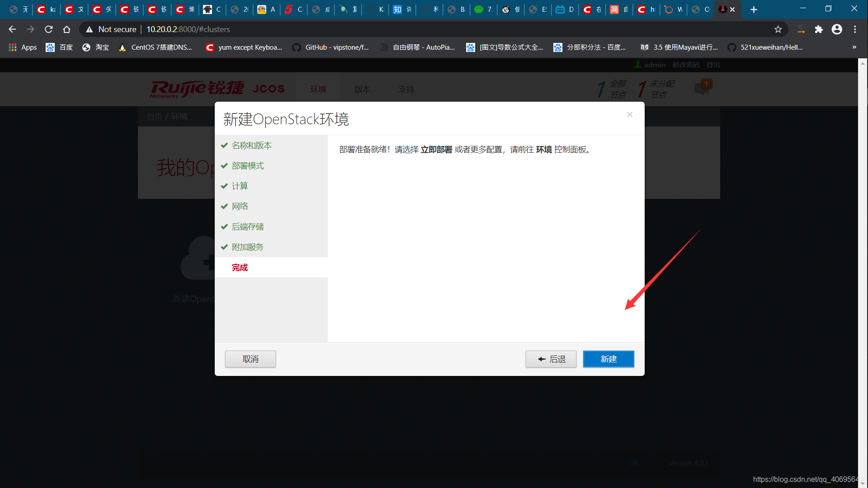Click the Ruijie JCOS logo
The height and width of the screenshot is (488, 868).
click(217, 89)
